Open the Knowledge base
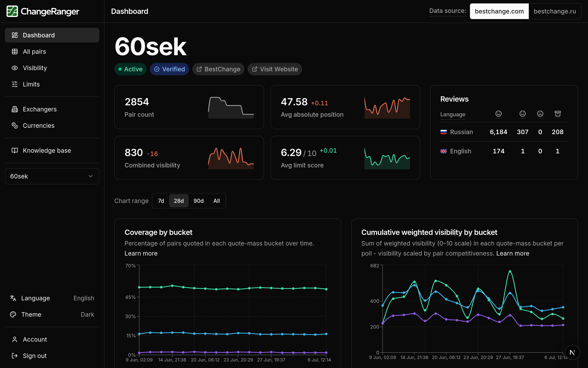The height and width of the screenshot is (368, 588). pyautogui.click(x=52, y=150)
